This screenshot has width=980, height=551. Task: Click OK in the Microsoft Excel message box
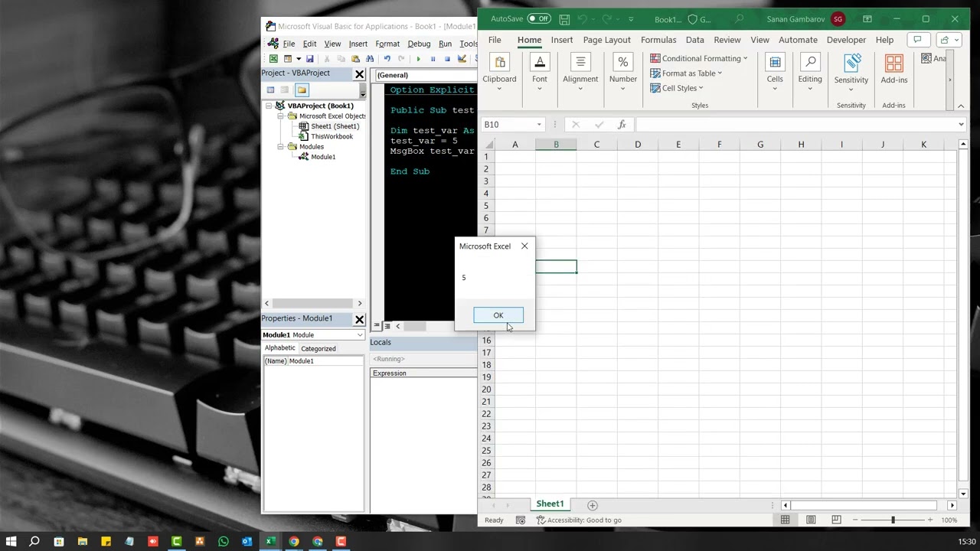(x=498, y=315)
